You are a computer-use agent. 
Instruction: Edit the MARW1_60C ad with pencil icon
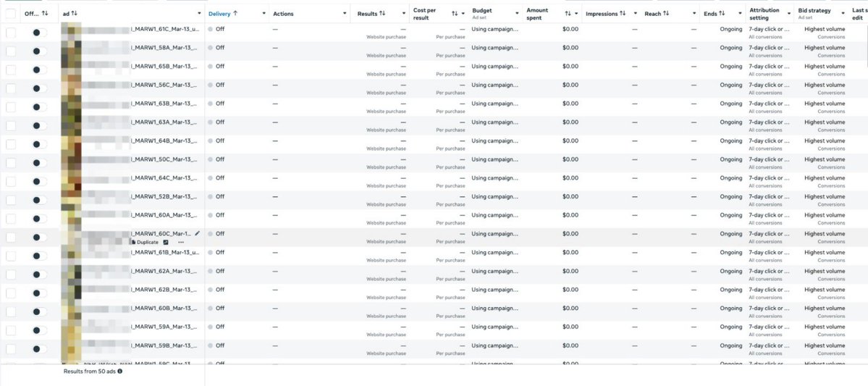click(x=198, y=234)
